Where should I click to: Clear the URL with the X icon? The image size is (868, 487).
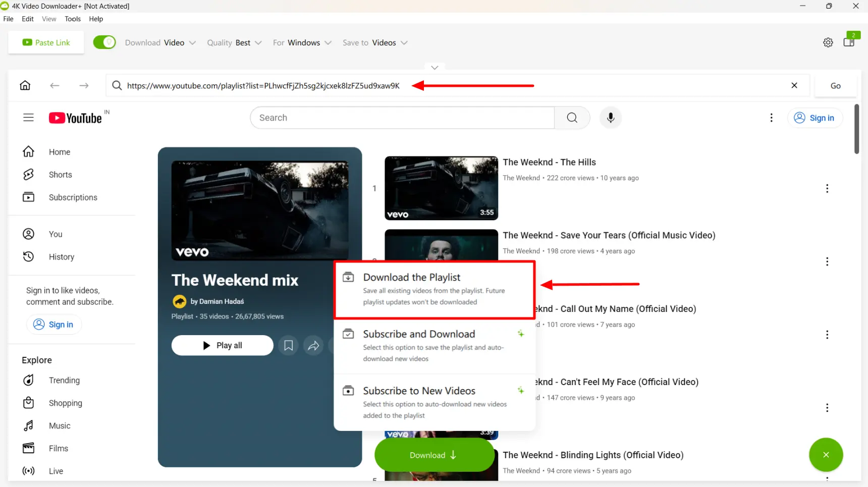point(794,85)
